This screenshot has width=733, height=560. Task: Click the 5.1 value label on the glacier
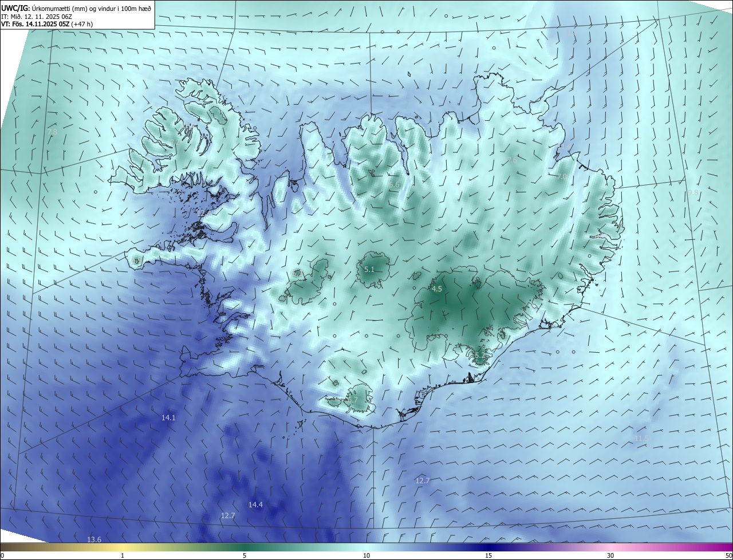tap(369, 269)
